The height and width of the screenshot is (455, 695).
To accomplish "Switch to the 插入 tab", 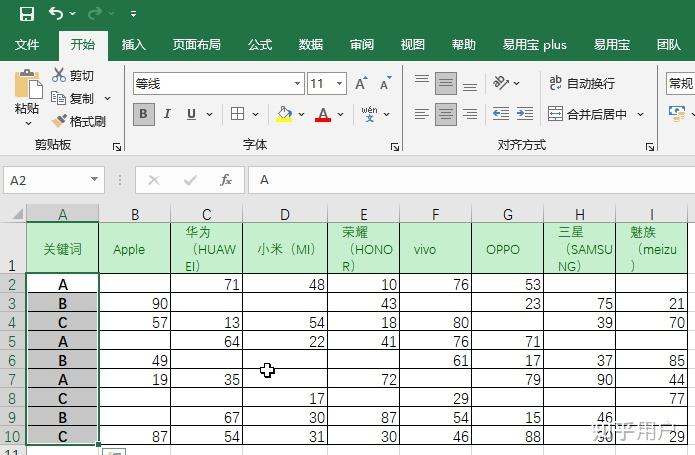I will pyautogui.click(x=133, y=45).
